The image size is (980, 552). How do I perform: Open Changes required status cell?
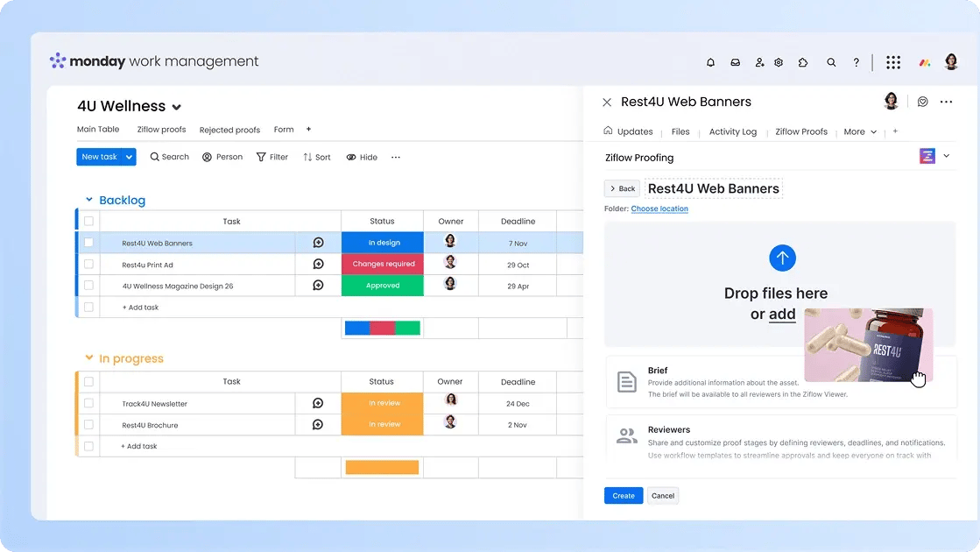(x=383, y=264)
